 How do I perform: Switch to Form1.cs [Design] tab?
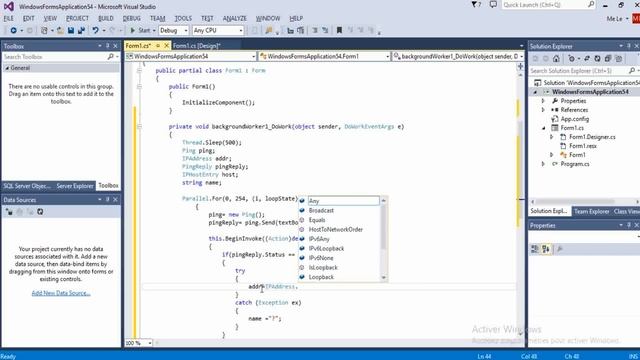[197, 46]
